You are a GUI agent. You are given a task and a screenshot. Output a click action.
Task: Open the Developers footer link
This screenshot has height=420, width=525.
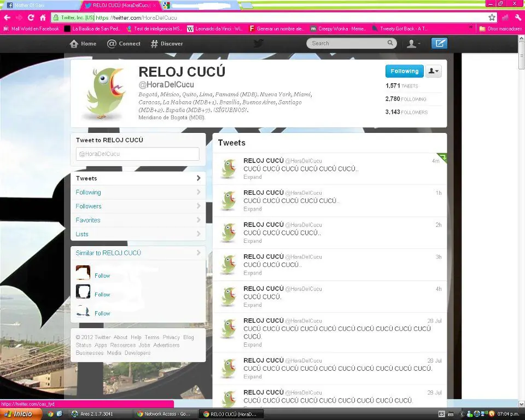(138, 353)
